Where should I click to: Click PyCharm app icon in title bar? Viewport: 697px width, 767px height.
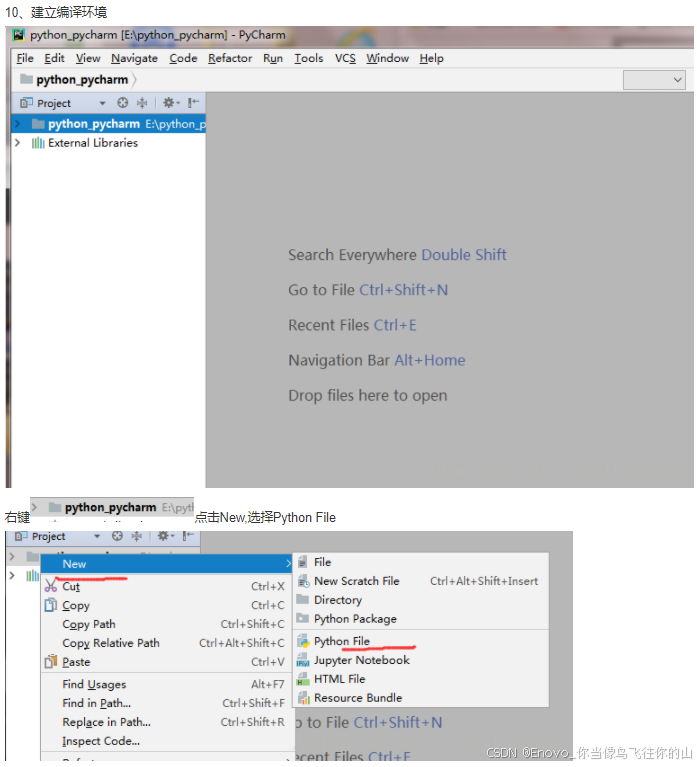(19, 35)
